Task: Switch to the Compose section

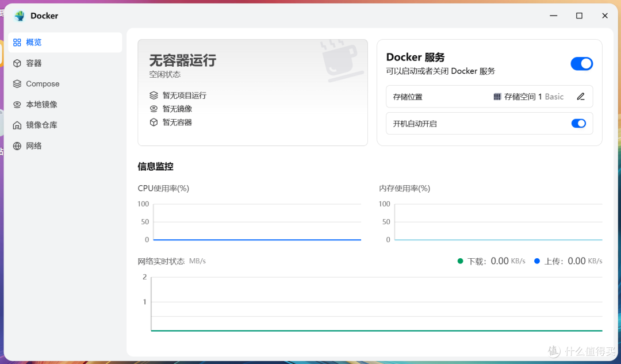Action: [x=65, y=83]
